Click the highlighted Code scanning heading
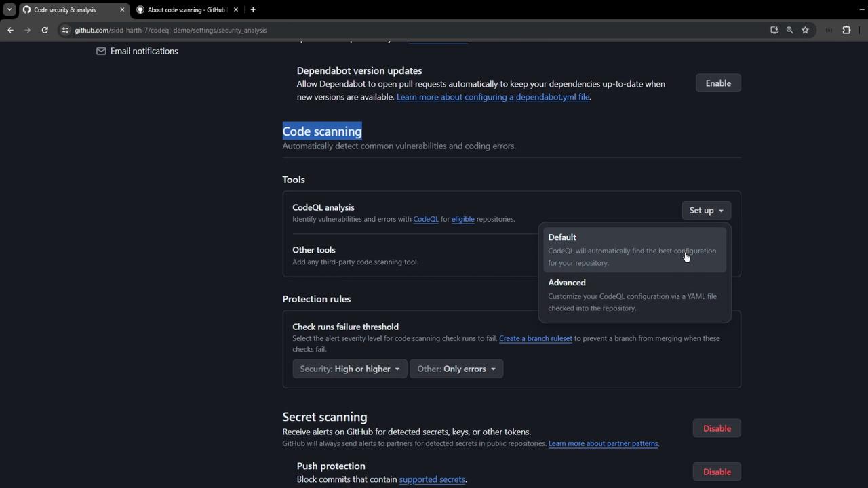The image size is (868, 488). [322, 131]
